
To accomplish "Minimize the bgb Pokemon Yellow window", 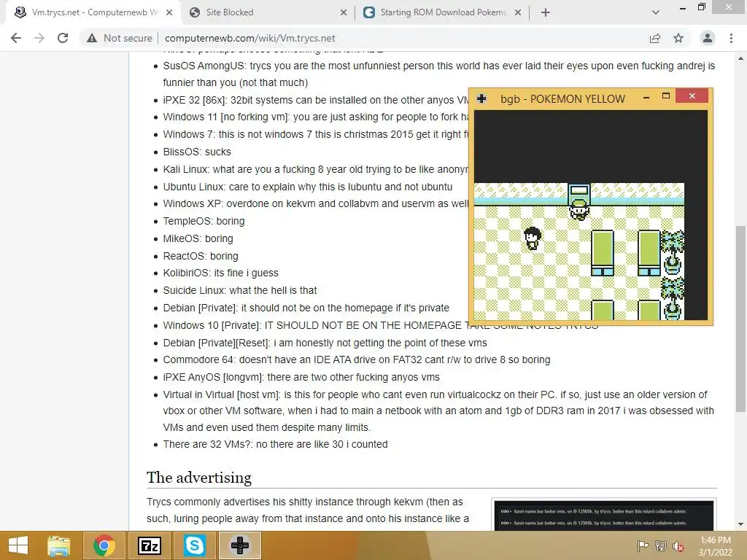I will pyautogui.click(x=646, y=97).
